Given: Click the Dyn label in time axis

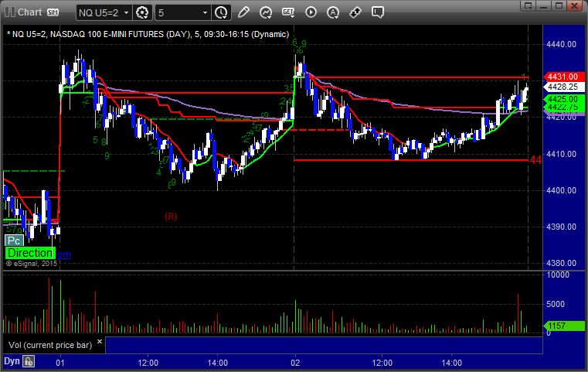Looking at the screenshot, I should click(x=12, y=361).
